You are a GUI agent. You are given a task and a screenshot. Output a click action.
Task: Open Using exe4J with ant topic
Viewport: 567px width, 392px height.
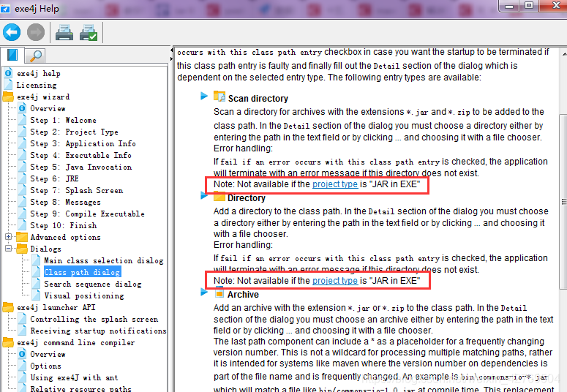[x=74, y=377]
